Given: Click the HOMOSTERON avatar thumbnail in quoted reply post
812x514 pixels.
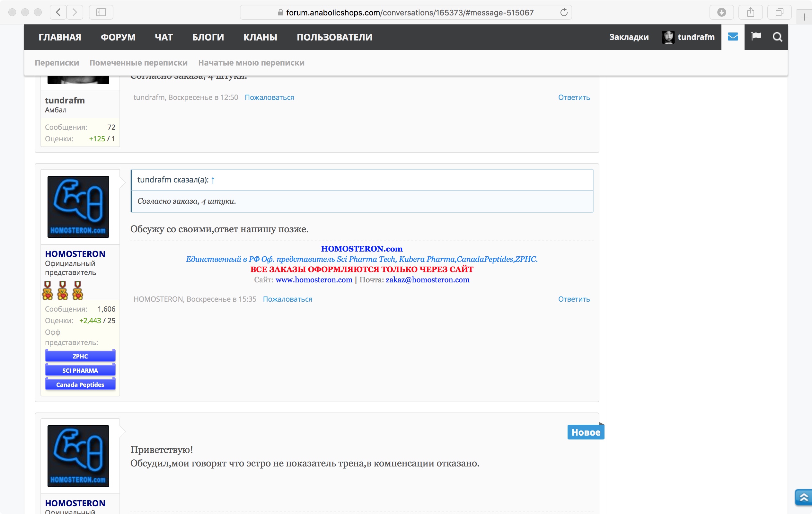Looking at the screenshot, I should tap(78, 207).
